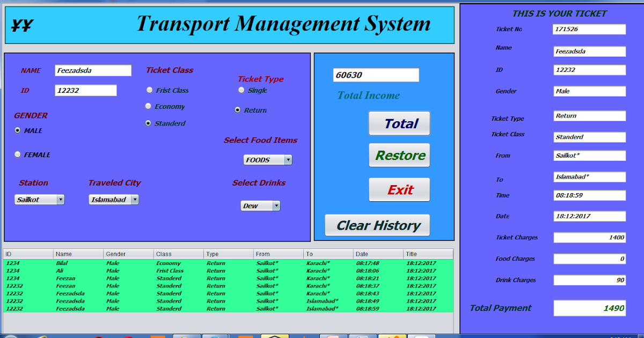Enable the Standerd ticket class option
Screen dimensions: 644x338
[148, 123]
